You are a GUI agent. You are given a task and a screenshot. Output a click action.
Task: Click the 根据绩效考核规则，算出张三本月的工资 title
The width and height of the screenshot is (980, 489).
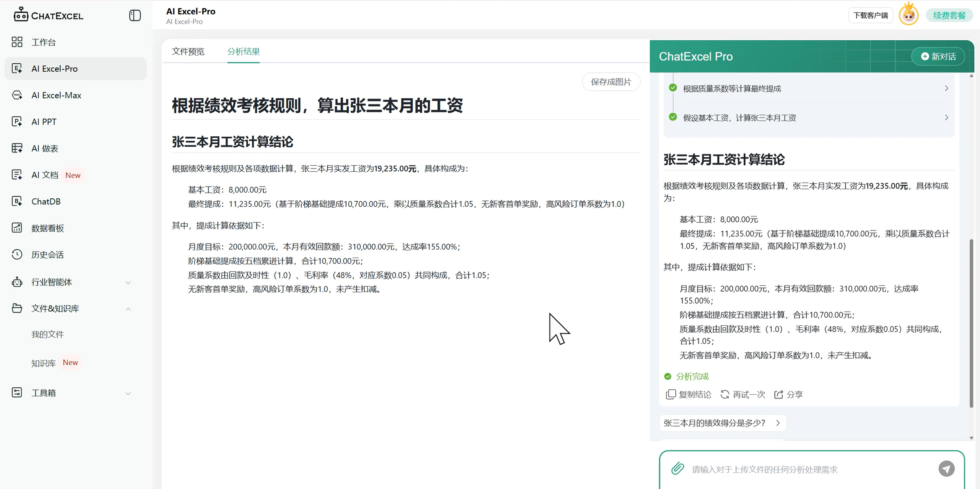[x=317, y=106]
